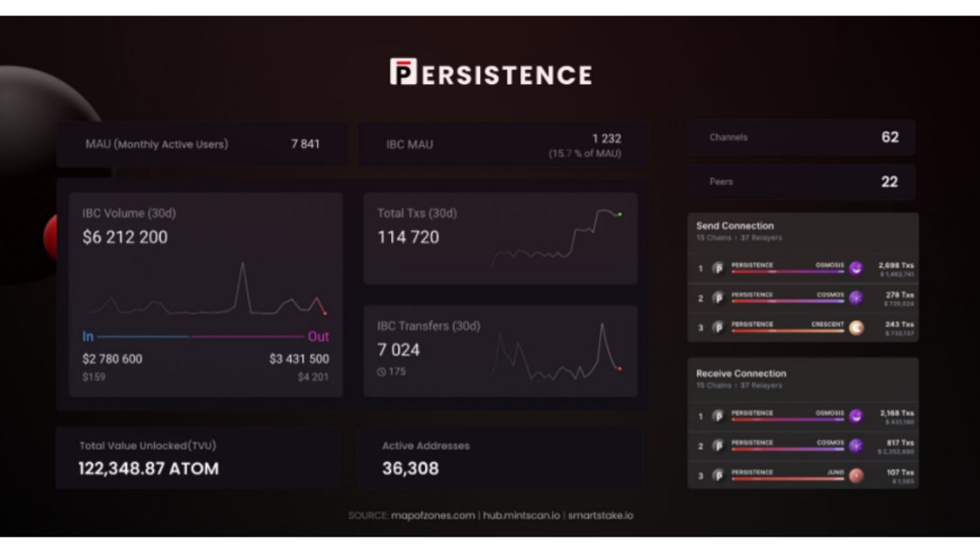Click the Active Addresses card
This screenshot has width=980, height=551.
coord(500,458)
